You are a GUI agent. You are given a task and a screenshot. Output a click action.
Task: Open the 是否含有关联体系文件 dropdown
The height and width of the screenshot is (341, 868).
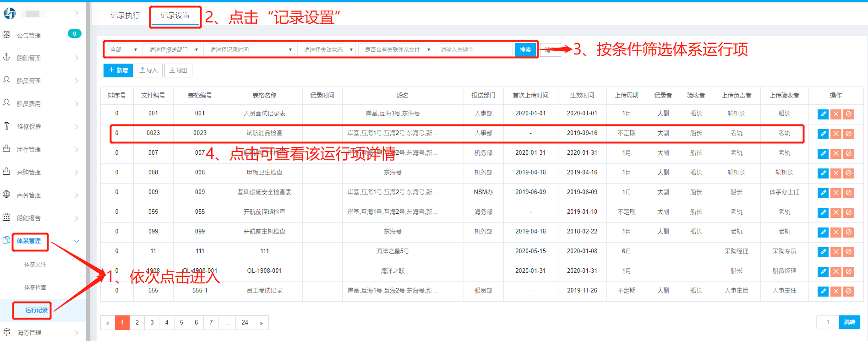(x=396, y=49)
